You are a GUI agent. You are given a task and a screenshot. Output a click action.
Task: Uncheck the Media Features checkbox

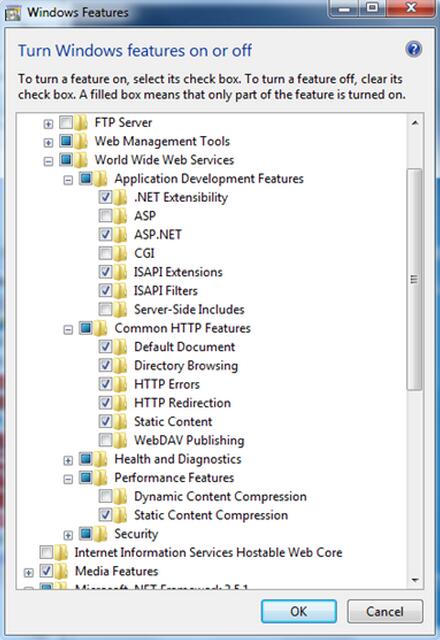[x=47, y=571]
